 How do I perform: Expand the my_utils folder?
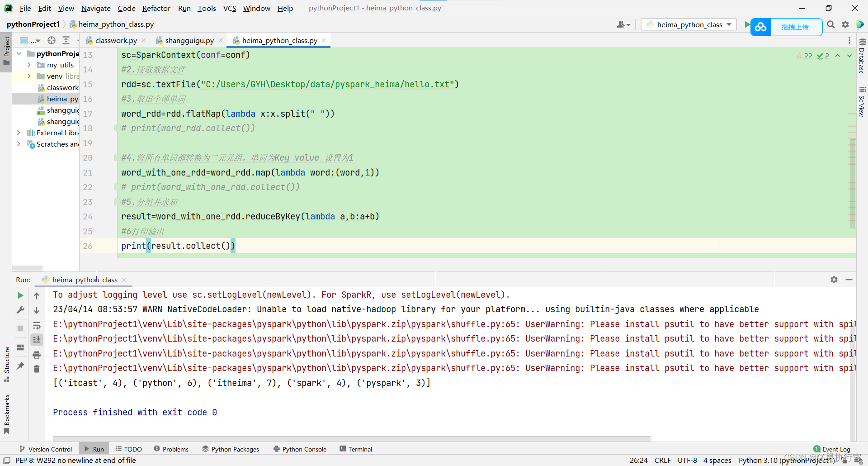[x=29, y=65]
